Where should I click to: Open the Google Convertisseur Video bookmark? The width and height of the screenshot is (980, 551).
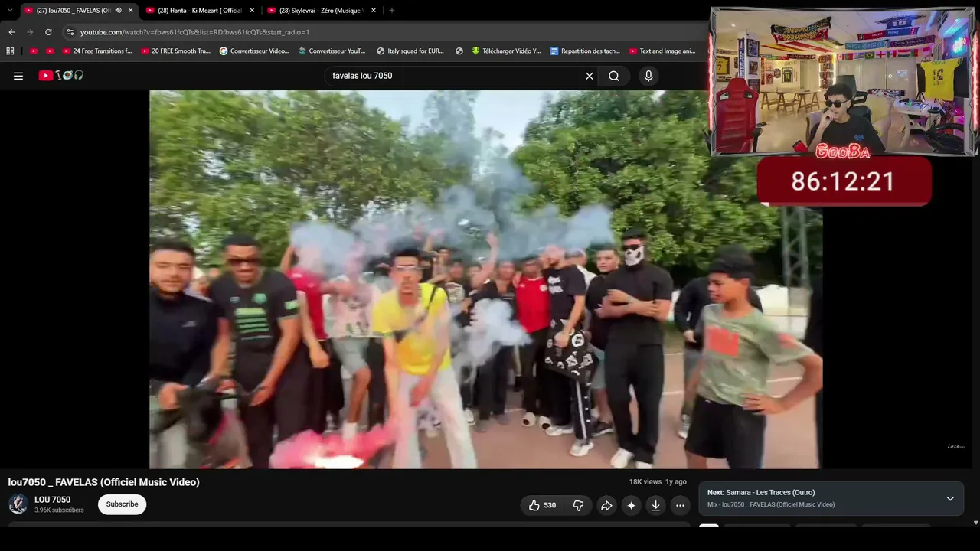(254, 51)
